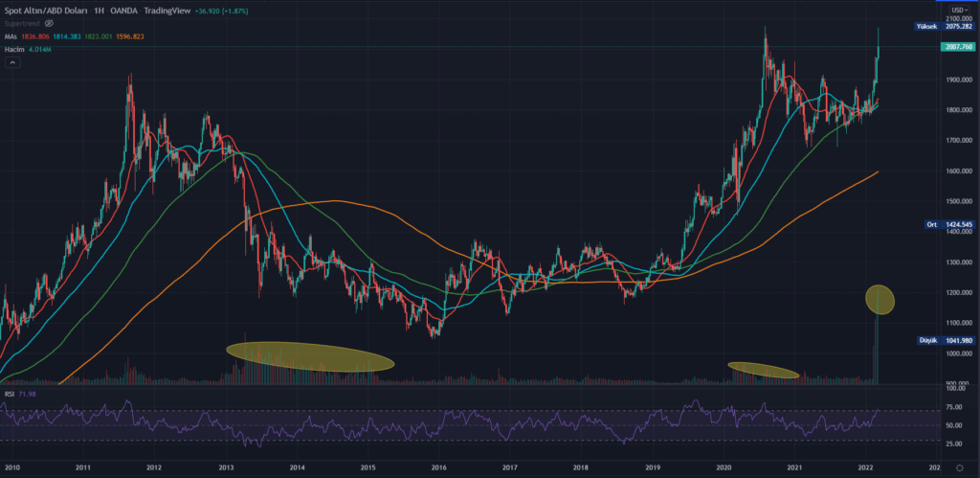Select the Hacim volume indicator label
Viewport: 980px width, 478px height.
(13, 48)
